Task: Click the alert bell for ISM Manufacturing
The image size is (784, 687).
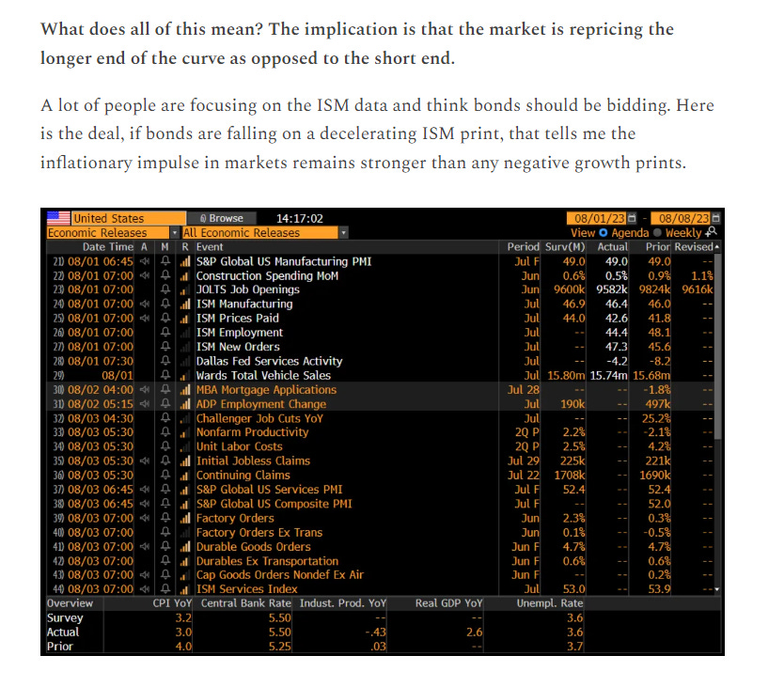Action: 165,304
